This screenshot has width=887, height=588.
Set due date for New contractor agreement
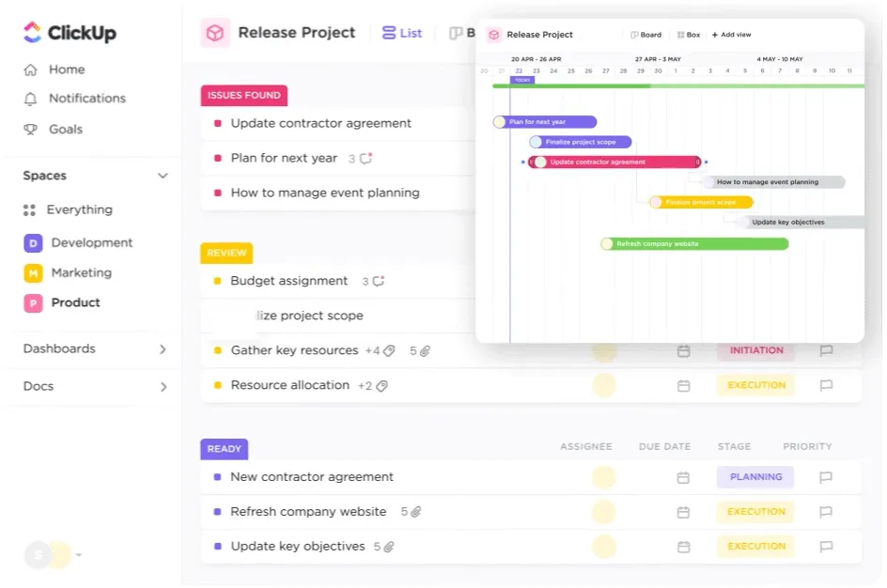(683, 478)
